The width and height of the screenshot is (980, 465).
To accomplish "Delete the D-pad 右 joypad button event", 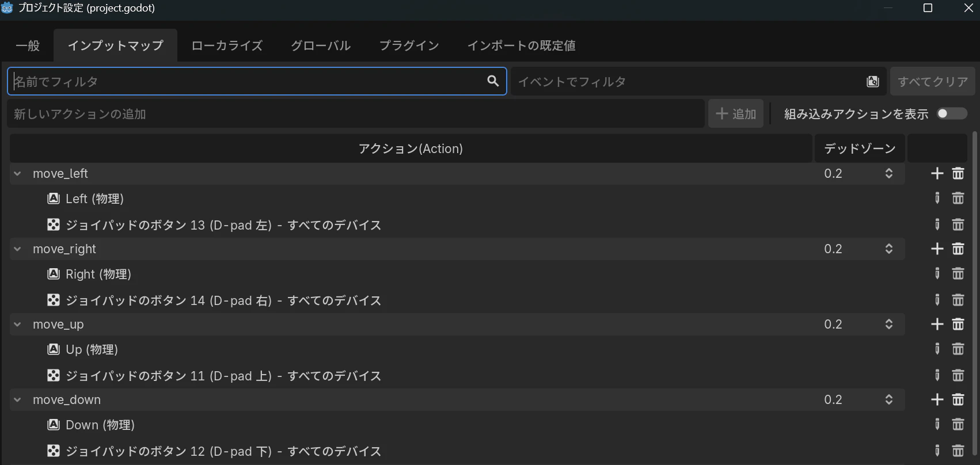I will [958, 300].
